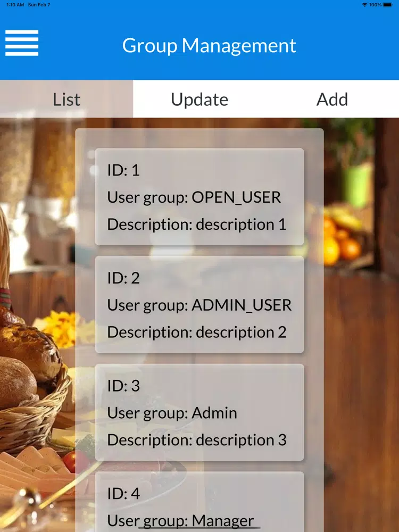Select ID: 2 text

[x=123, y=278]
